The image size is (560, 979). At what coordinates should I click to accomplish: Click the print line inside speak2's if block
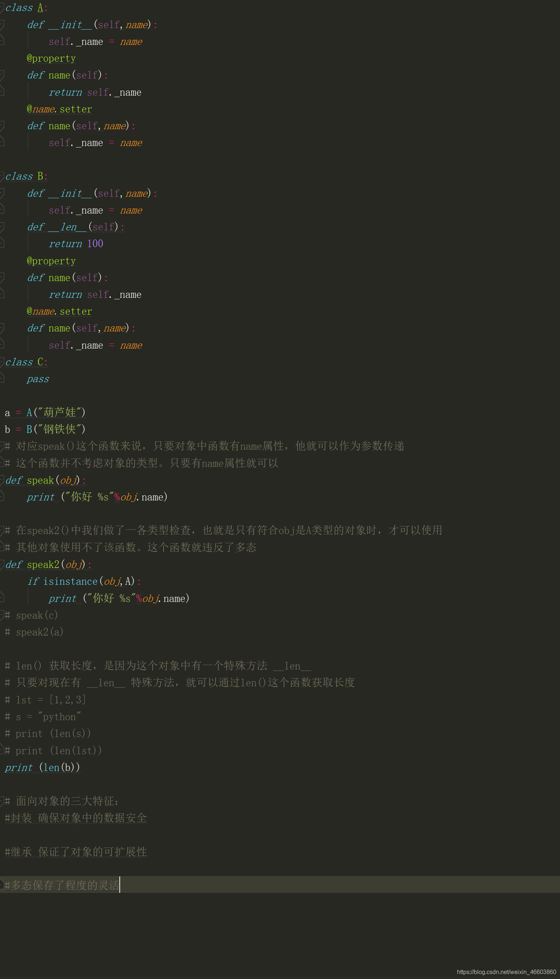(119, 598)
